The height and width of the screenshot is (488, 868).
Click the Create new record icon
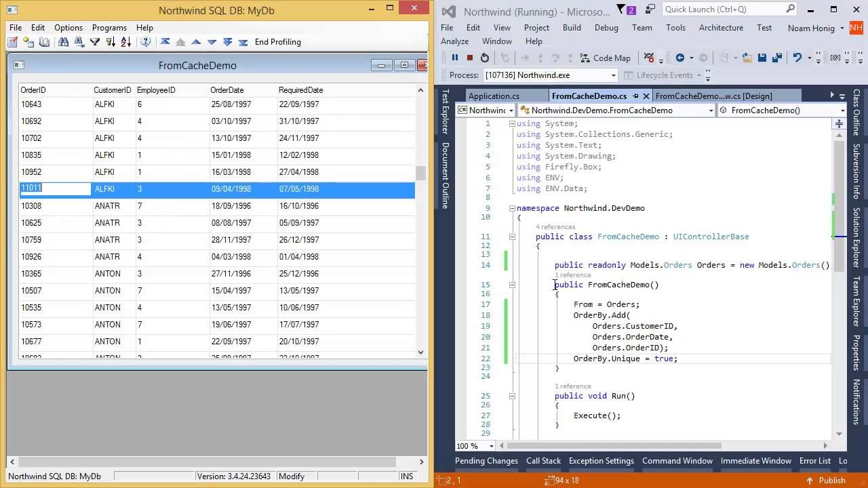[x=28, y=42]
